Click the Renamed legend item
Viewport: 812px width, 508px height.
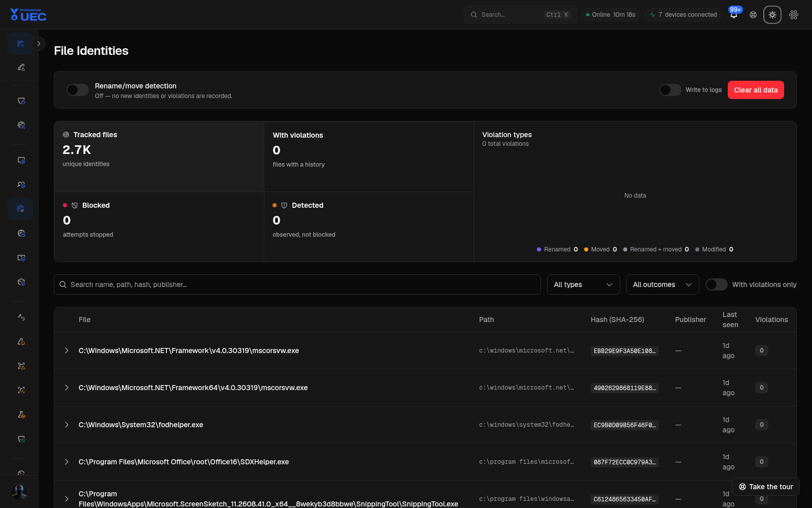(557, 249)
